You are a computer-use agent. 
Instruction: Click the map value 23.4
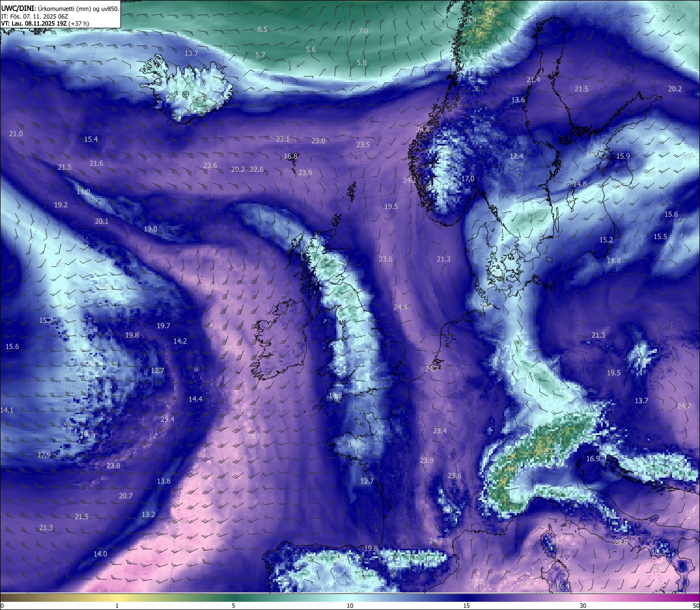point(440,431)
